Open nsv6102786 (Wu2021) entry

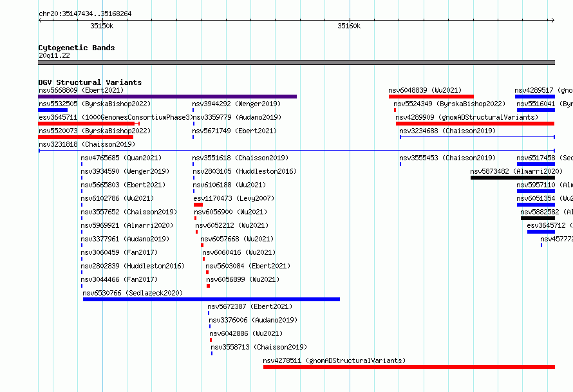(x=117, y=198)
